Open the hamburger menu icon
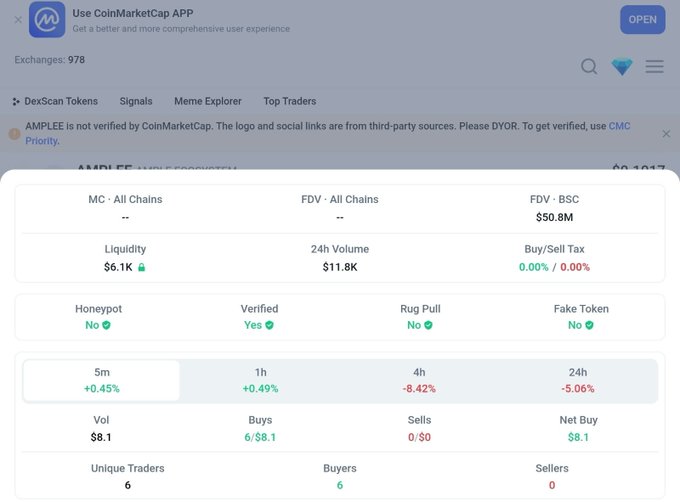 pos(654,66)
